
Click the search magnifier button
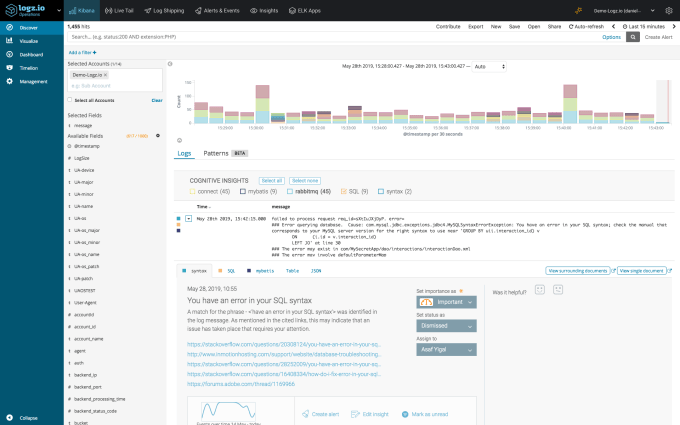pos(632,36)
